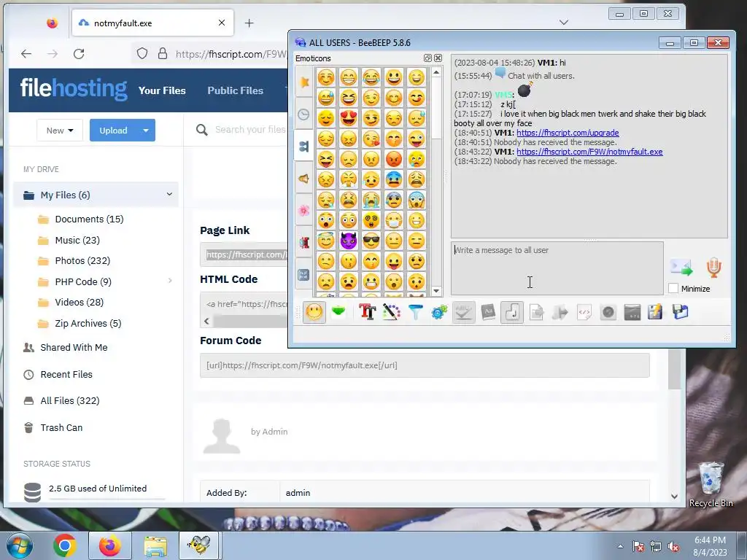Insert the spiral-eyes dizzy emoji
Image resolution: width=747 pixels, height=560 pixels.
pos(371,220)
